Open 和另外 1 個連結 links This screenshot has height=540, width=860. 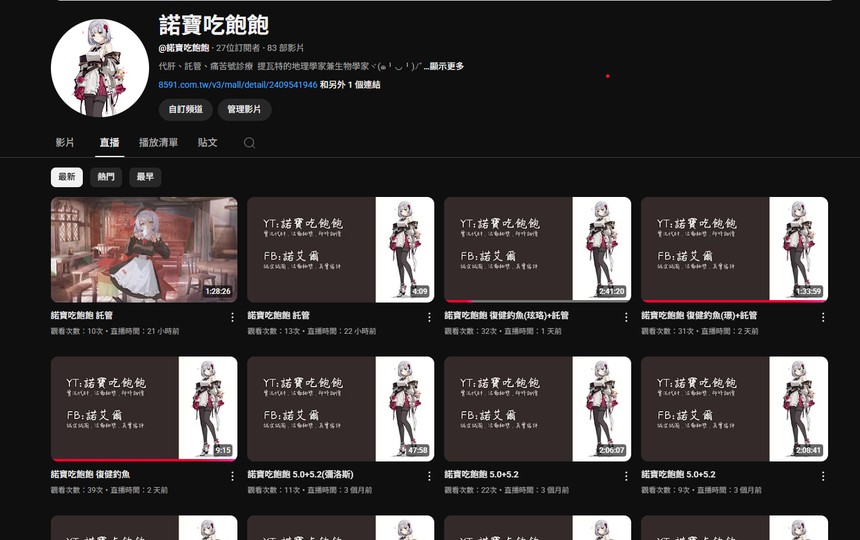[x=350, y=84]
